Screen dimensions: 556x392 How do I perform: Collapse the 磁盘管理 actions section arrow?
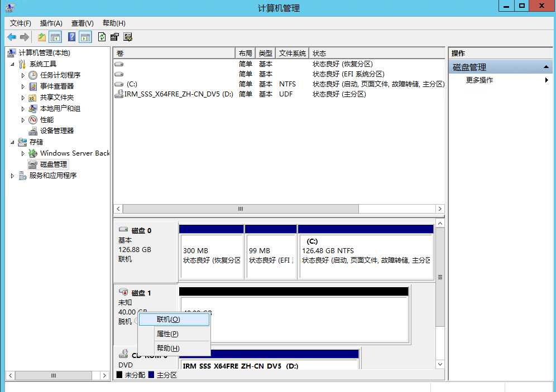coord(546,67)
